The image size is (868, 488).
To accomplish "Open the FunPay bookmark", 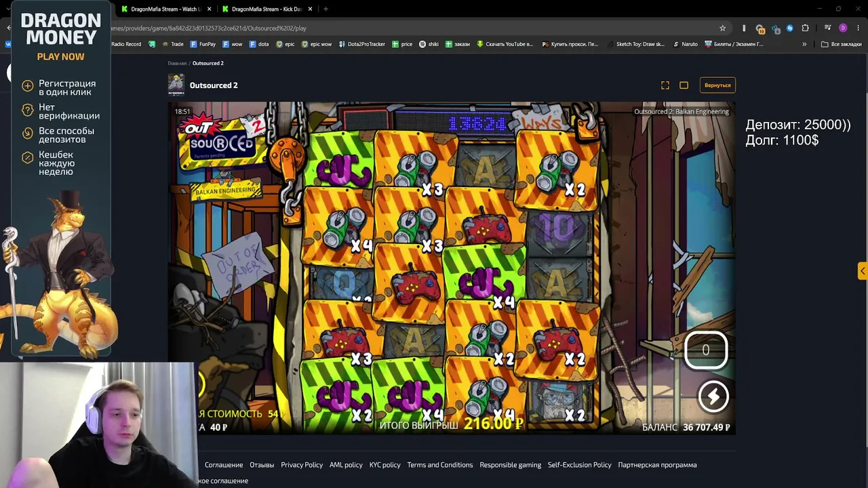I will point(203,44).
